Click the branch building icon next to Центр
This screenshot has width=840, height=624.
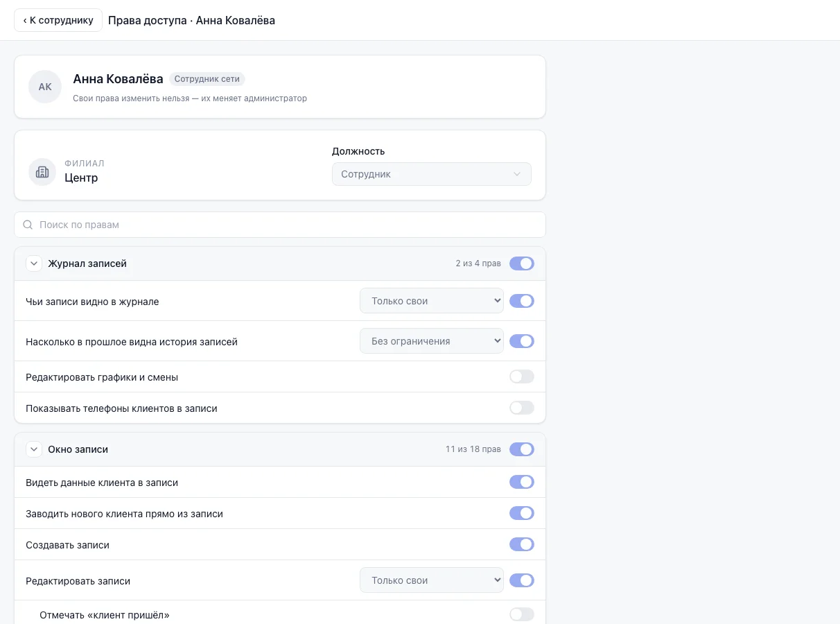[42, 172]
